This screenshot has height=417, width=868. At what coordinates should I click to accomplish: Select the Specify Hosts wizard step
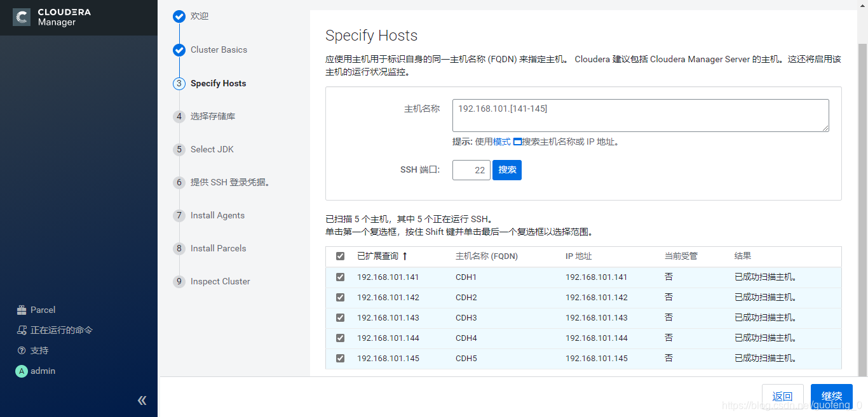pyautogui.click(x=218, y=83)
